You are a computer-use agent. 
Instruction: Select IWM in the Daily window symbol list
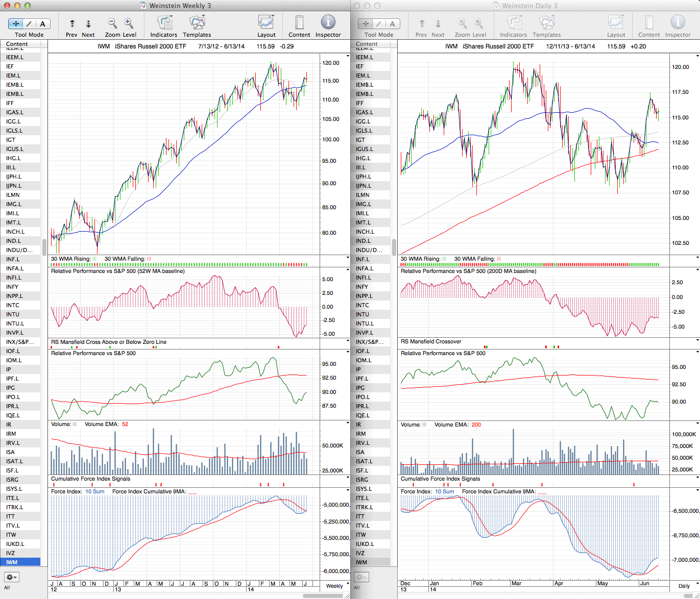pyautogui.click(x=361, y=562)
